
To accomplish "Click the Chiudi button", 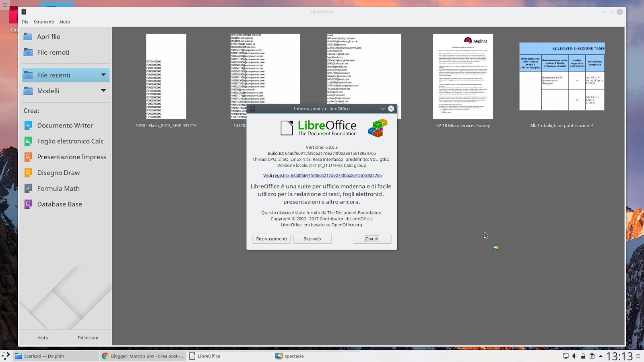I will pyautogui.click(x=372, y=239).
